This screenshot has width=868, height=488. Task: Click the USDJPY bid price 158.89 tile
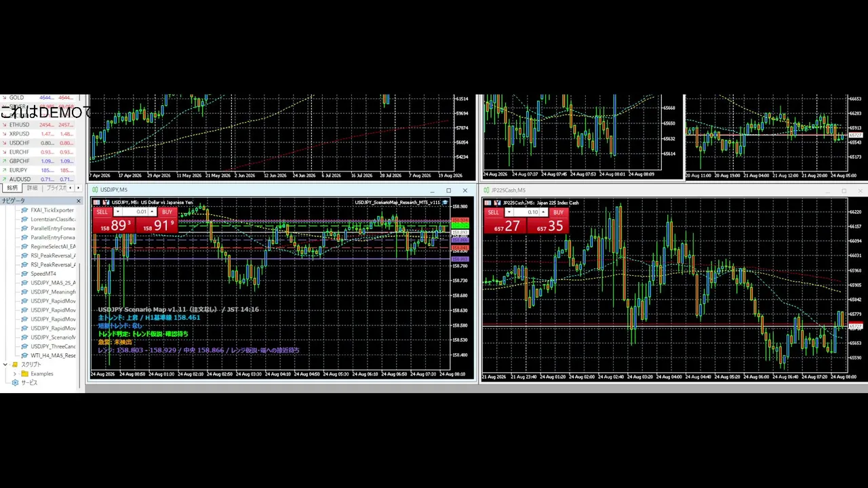[114, 226]
